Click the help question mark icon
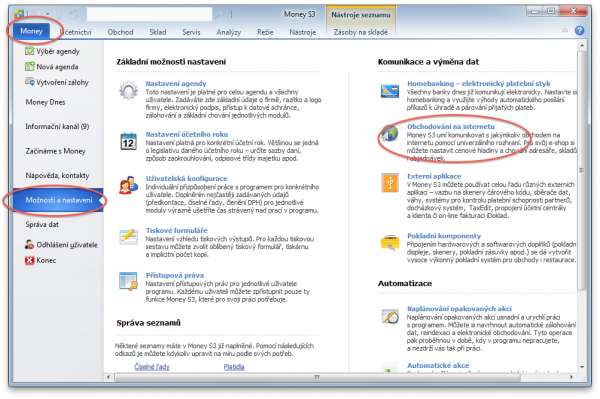The image size is (600, 399). [579, 31]
